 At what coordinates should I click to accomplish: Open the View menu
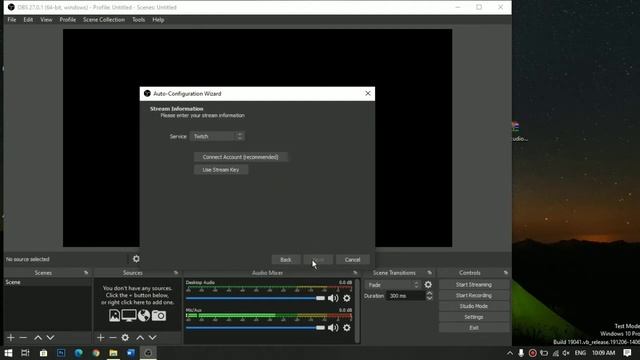point(46,20)
